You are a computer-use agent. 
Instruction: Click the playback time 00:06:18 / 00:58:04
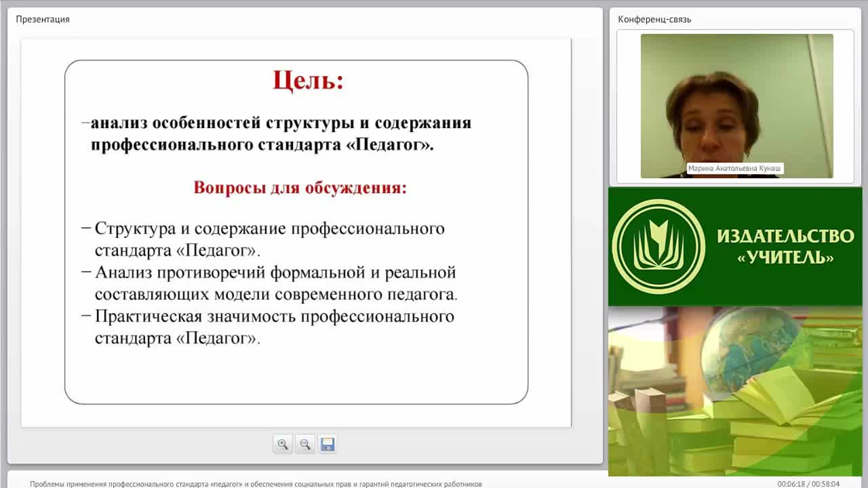pos(808,484)
